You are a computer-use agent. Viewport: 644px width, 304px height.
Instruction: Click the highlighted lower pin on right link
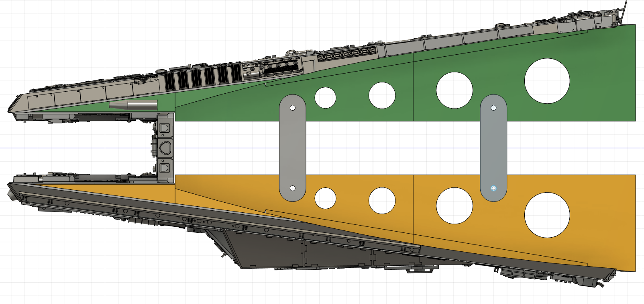(x=493, y=188)
